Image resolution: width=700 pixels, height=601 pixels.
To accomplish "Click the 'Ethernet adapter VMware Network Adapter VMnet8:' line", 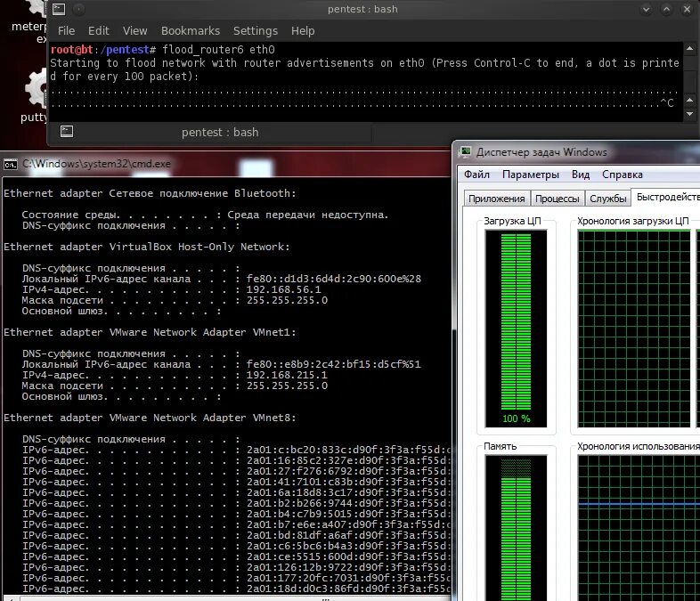I will 150,418.
